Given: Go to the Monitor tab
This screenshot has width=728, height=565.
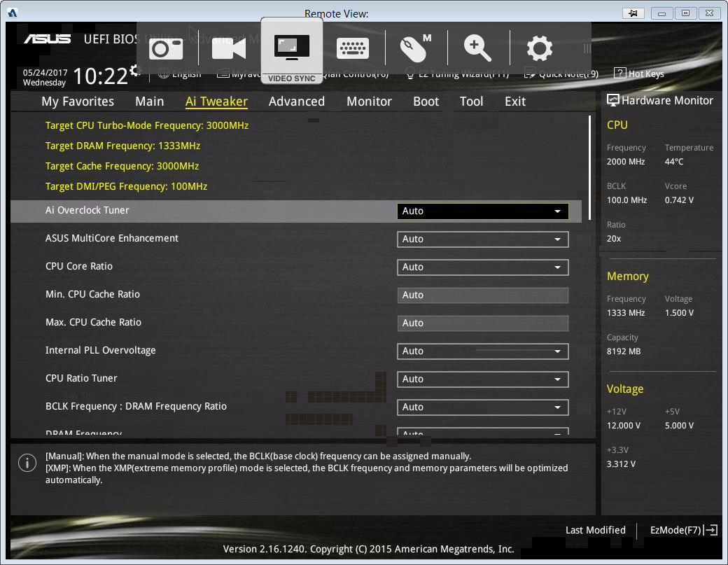Looking at the screenshot, I should (x=369, y=102).
